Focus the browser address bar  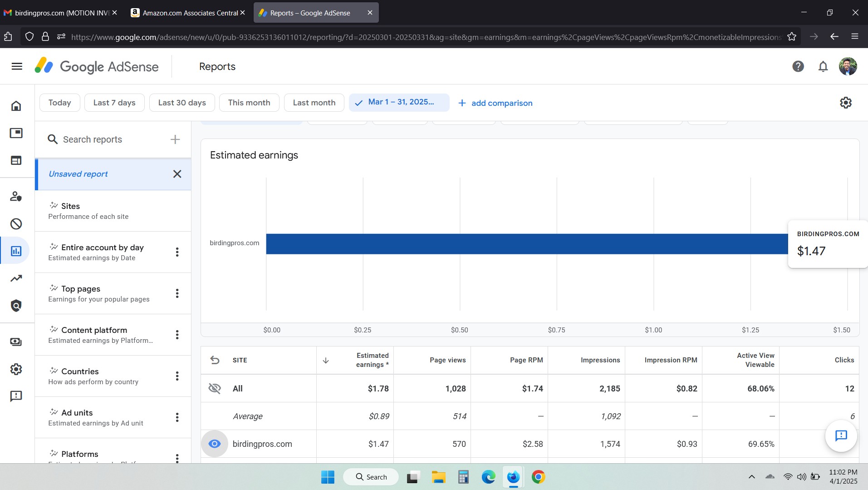pyautogui.click(x=426, y=37)
